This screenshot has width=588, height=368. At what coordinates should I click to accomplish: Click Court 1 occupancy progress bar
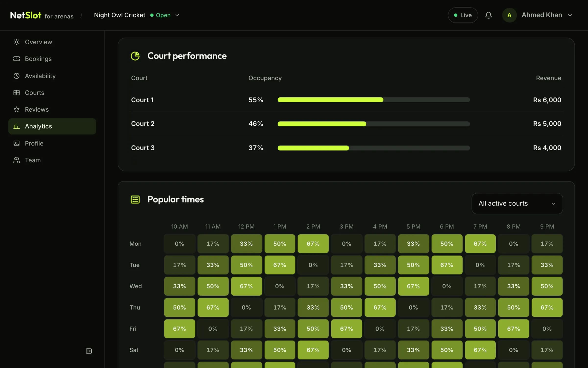tap(374, 100)
